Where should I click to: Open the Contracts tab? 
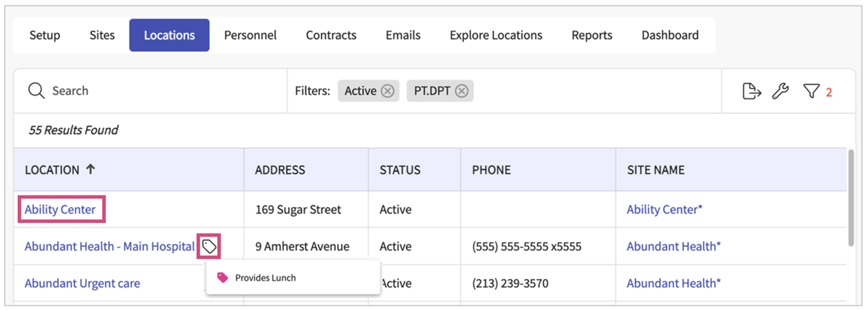pos(331,35)
